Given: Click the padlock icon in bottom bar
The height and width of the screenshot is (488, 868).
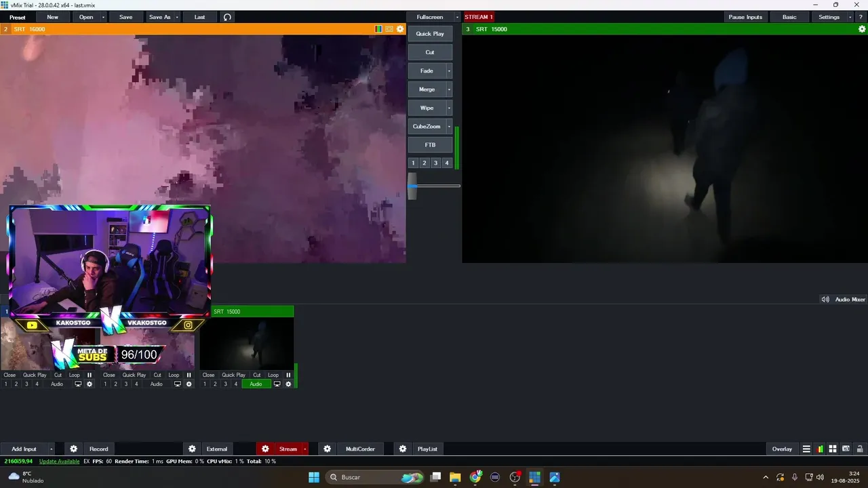Looking at the screenshot, I should click(x=860, y=449).
